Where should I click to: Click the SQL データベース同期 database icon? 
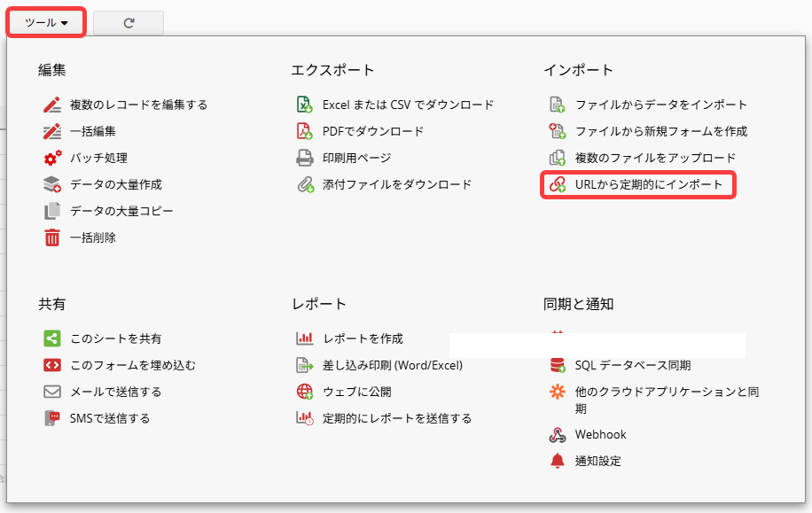pos(558,365)
